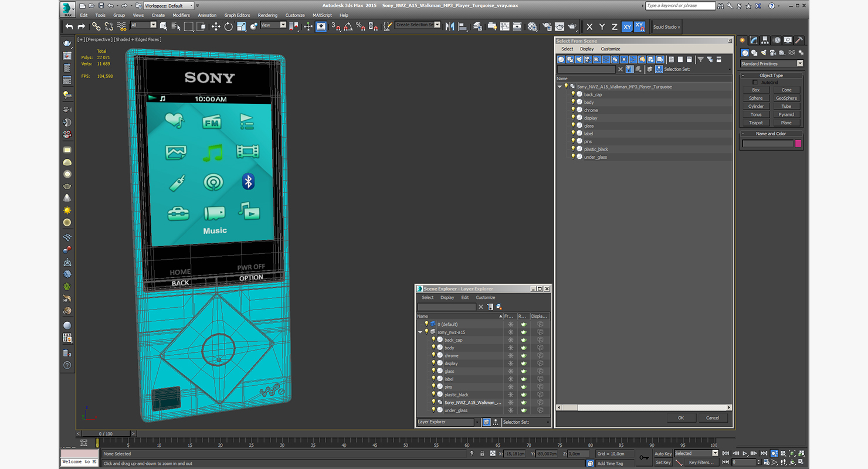Restrict transform to X axis
868x469 pixels.
[x=589, y=27]
